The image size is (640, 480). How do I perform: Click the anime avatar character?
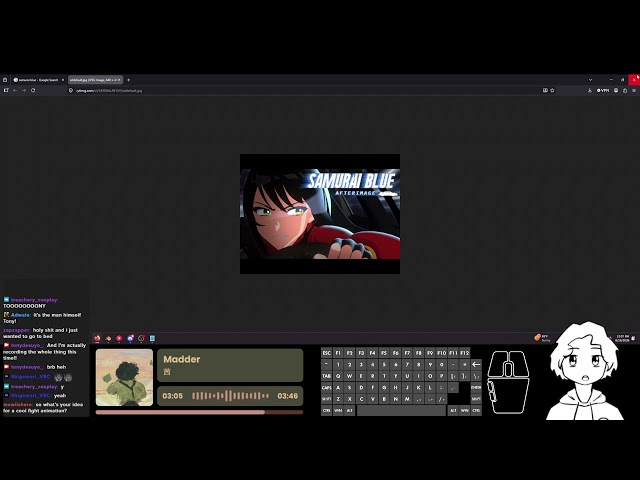click(x=584, y=371)
